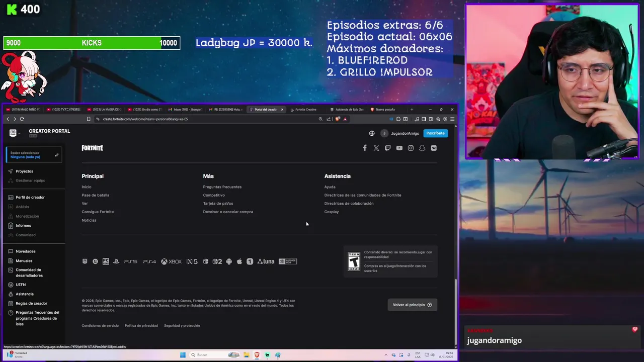Screen dimensions: 644x362
Task: Open Condiciones de servicio link
Action: coord(100,326)
